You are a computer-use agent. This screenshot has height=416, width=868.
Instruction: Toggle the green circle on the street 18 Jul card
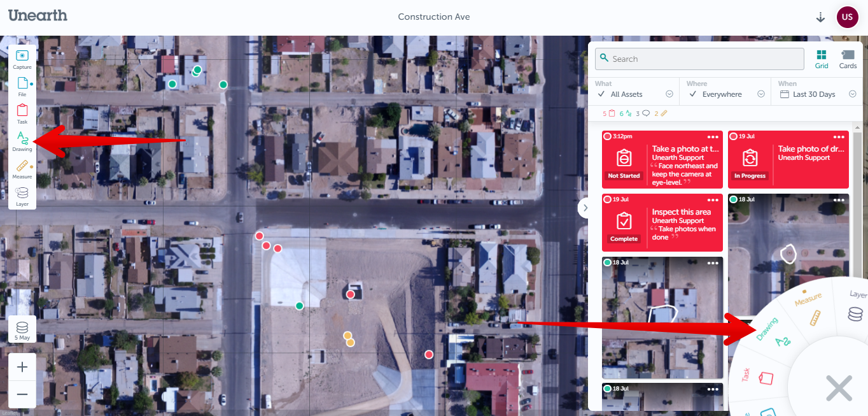(733, 199)
